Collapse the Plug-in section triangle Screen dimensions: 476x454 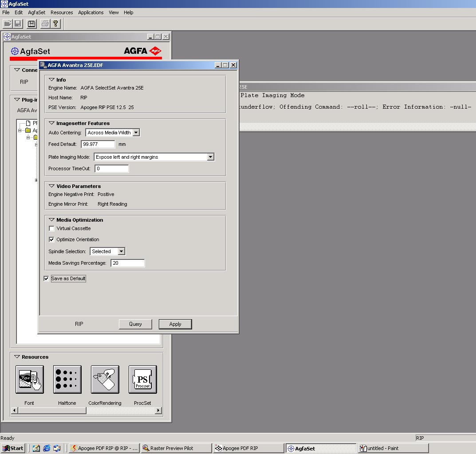coord(17,100)
